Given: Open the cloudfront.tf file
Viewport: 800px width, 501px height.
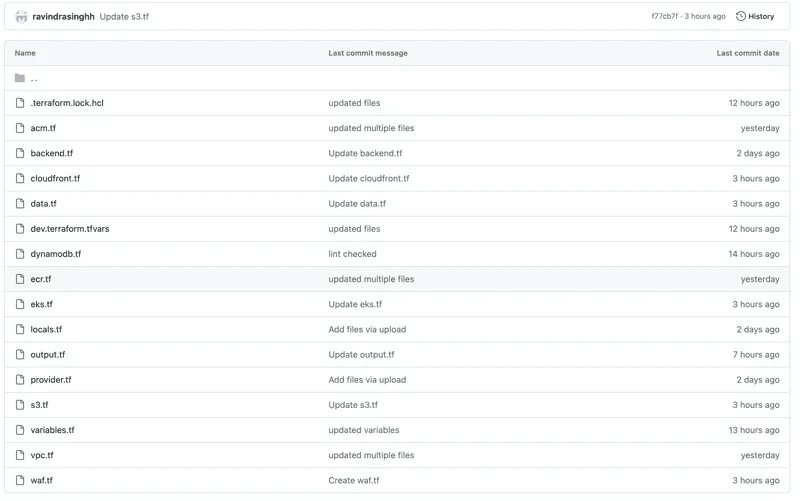Looking at the screenshot, I should coord(55,179).
